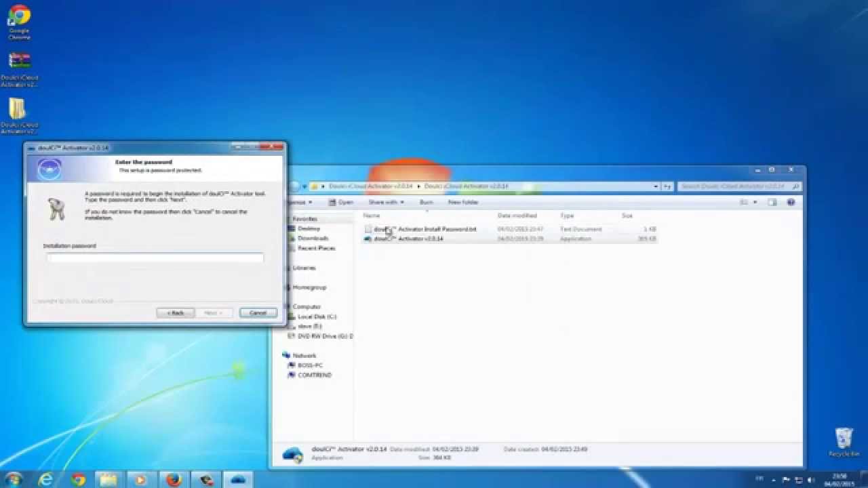Viewport: 868px width, 488px height.
Task: Sort by the Type column header
Action: pyautogui.click(x=566, y=216)
